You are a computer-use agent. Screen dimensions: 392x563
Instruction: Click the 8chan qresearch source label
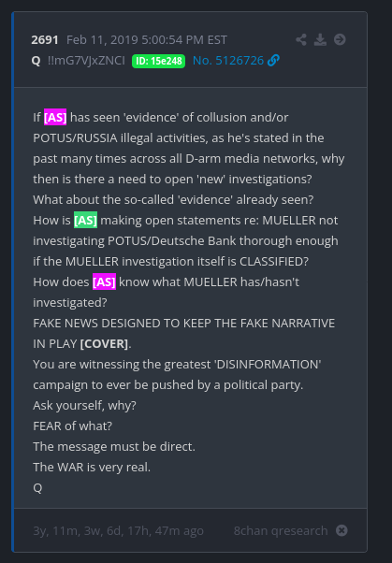click(281, 530)
